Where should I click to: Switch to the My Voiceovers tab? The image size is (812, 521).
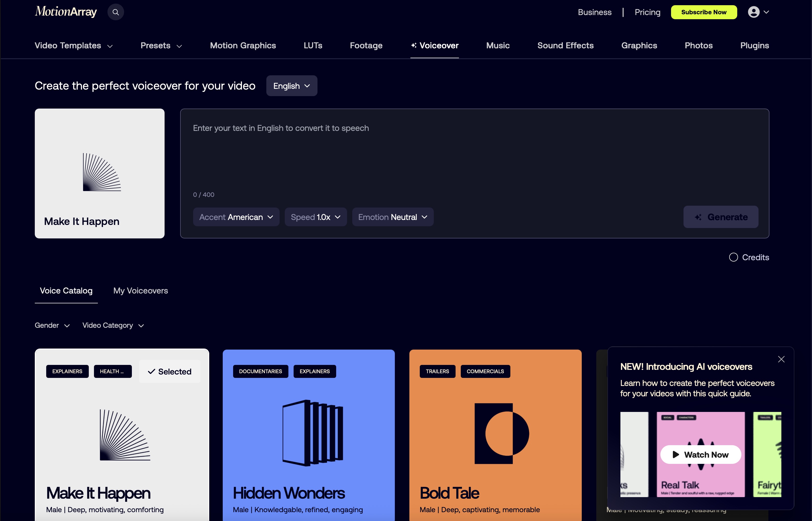141,291
